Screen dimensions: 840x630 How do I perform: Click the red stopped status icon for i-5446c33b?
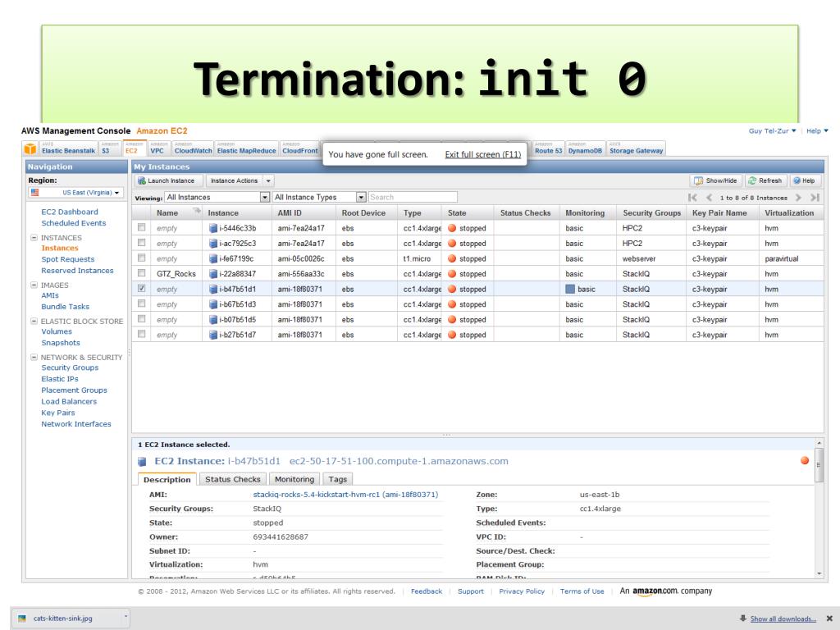click(x=452, y=228)
